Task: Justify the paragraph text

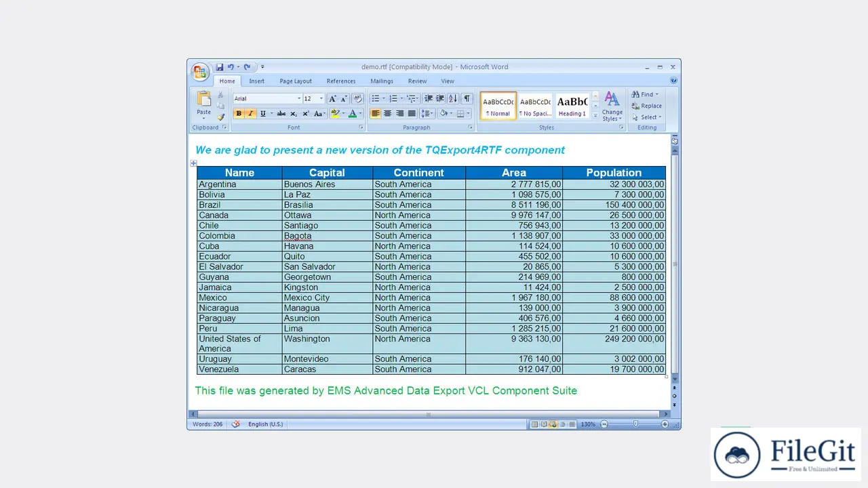Action: click(x=411, y=114)
